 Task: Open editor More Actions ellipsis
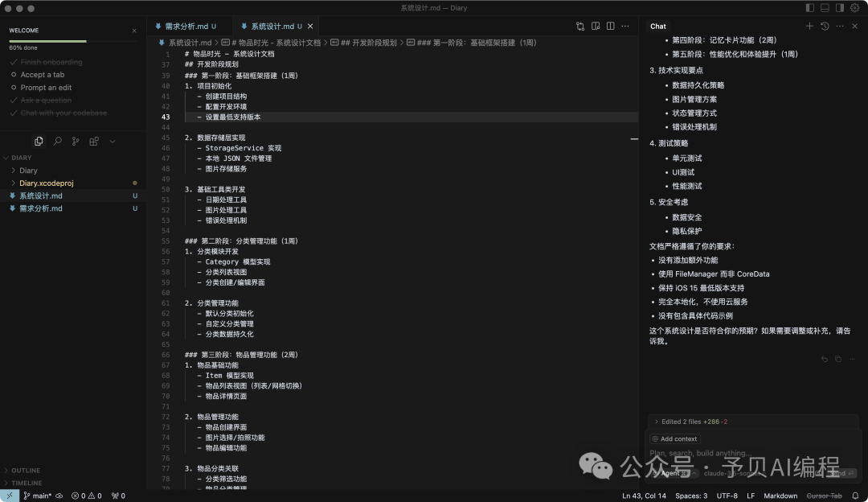tap(625, 26)
